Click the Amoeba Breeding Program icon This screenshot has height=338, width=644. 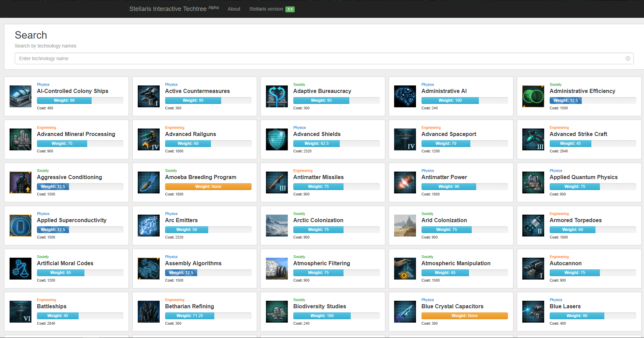pos(149,182)
